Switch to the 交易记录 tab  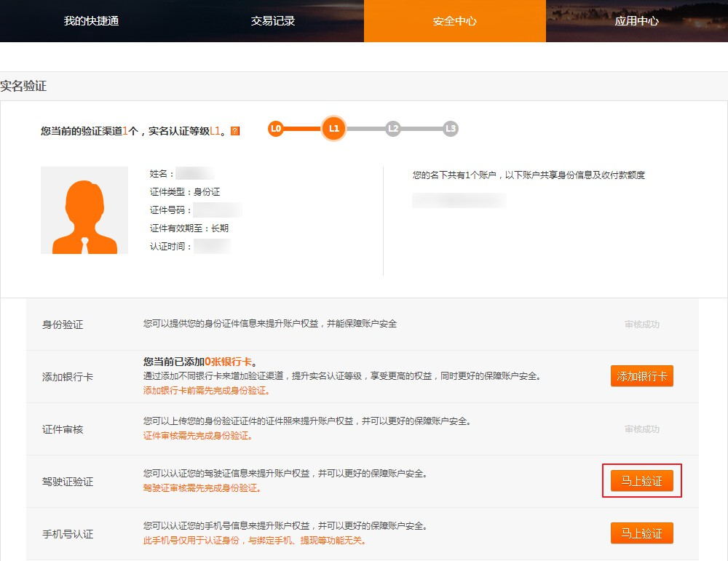click(273, 21)
